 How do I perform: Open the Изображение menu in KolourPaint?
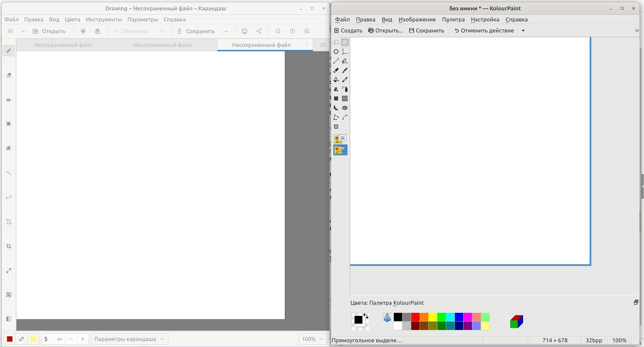click(417, 19)
